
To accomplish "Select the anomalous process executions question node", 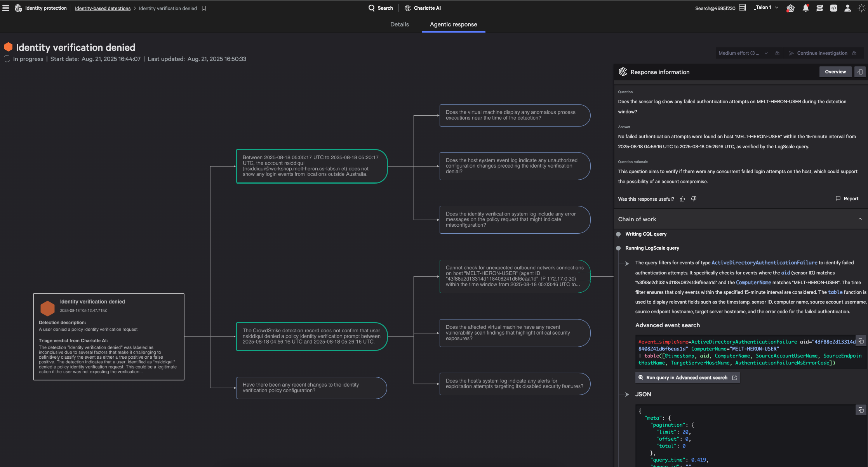I will coord(514,115).
